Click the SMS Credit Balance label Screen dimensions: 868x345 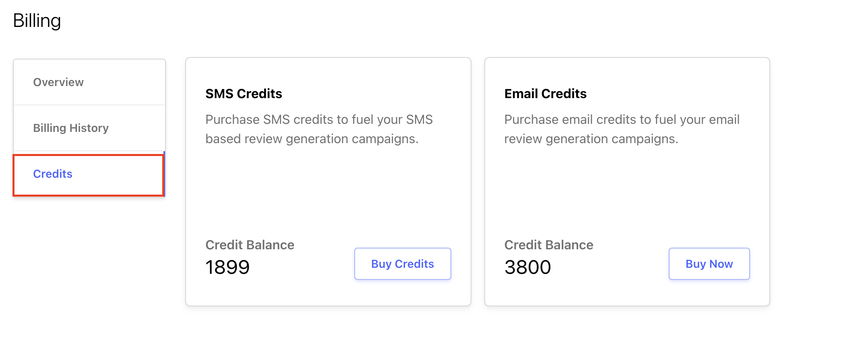(250, 245)
